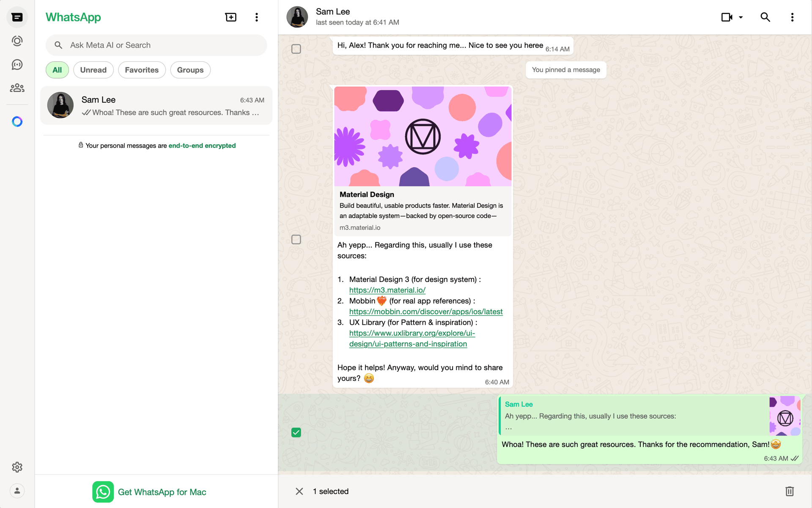Viewport: 812px width, 508px height.
Task: Select the 'Hi, Alex!' message checkbox
Action: tap(296, 49)
